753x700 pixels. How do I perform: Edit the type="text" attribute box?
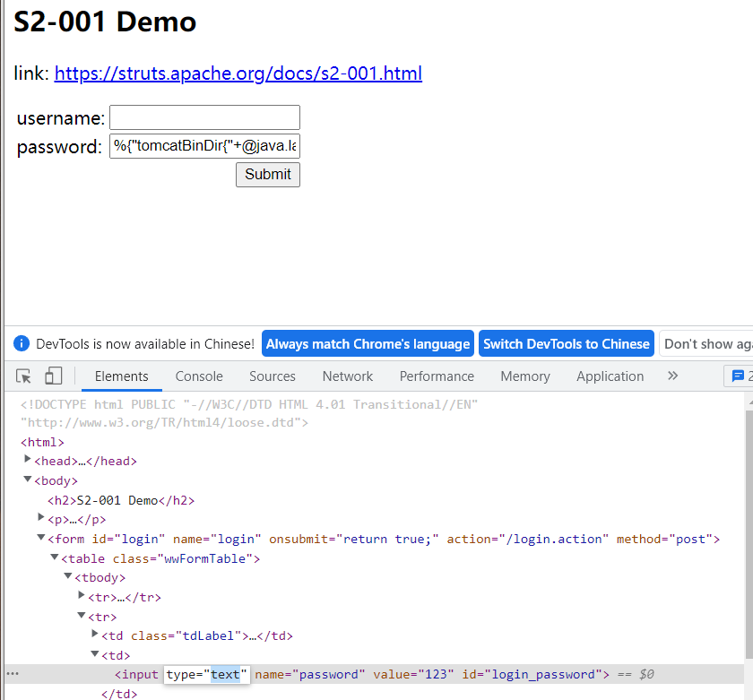click(207, 675)
